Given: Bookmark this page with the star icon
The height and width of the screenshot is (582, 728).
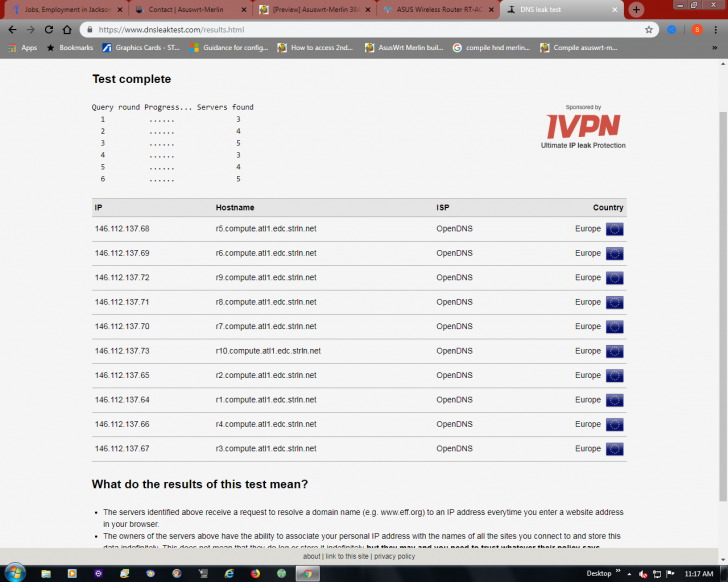Looking at the screenshot, I should (x=649, y=30).
